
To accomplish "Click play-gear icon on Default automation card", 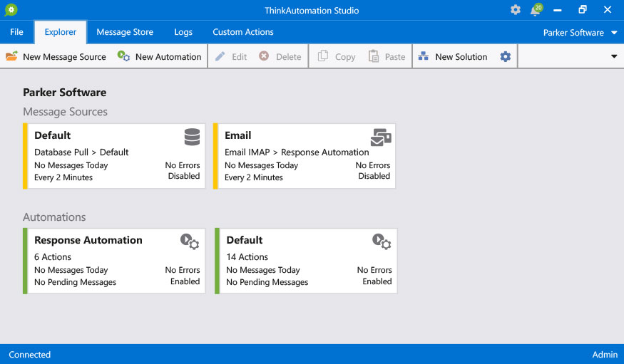I will 382,241.
